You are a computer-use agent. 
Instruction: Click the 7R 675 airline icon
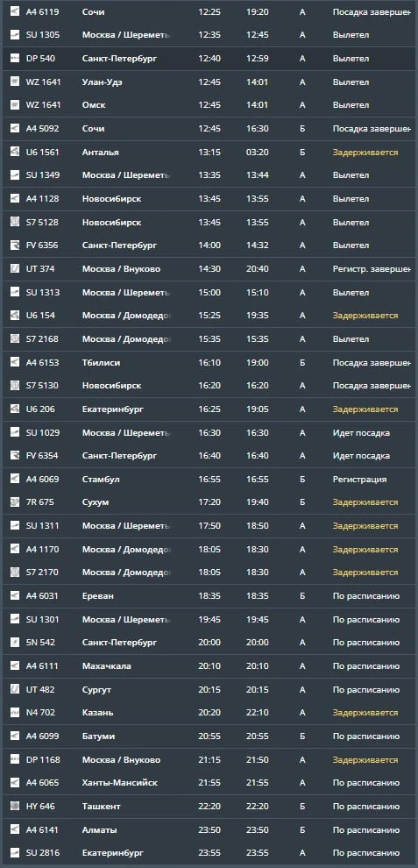click(15, 502)
